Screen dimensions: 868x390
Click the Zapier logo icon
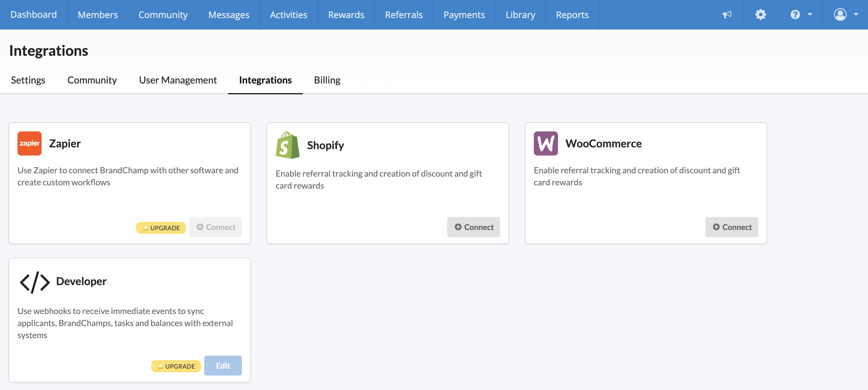tap(29, 143)
